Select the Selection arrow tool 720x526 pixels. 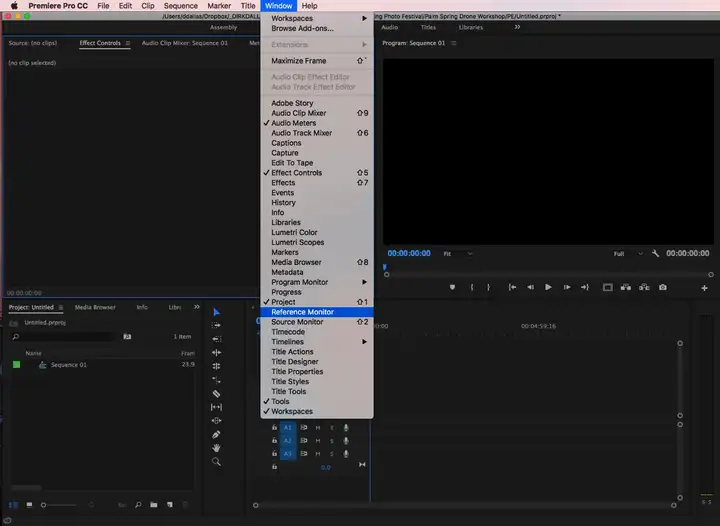pyautogui.click(x=217, y=312)
